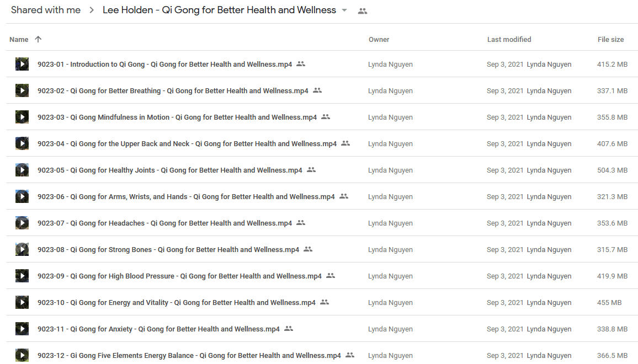Sort files by the Name column header

[19, 40]
